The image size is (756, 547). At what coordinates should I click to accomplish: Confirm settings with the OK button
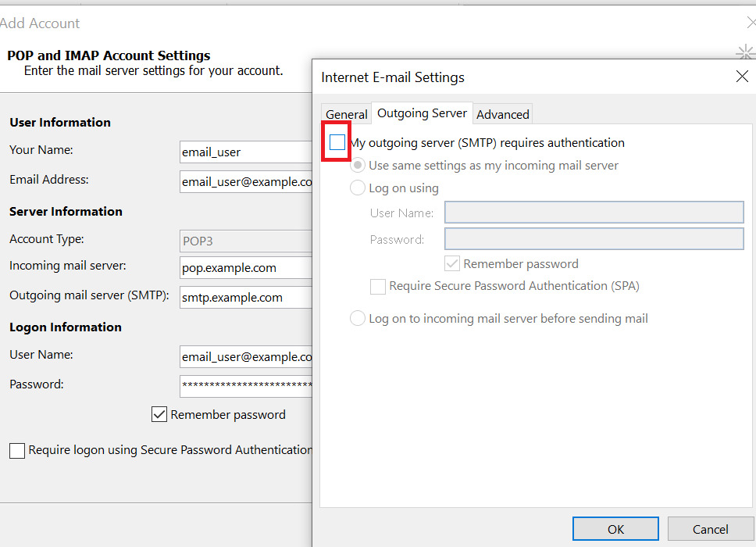615,528
